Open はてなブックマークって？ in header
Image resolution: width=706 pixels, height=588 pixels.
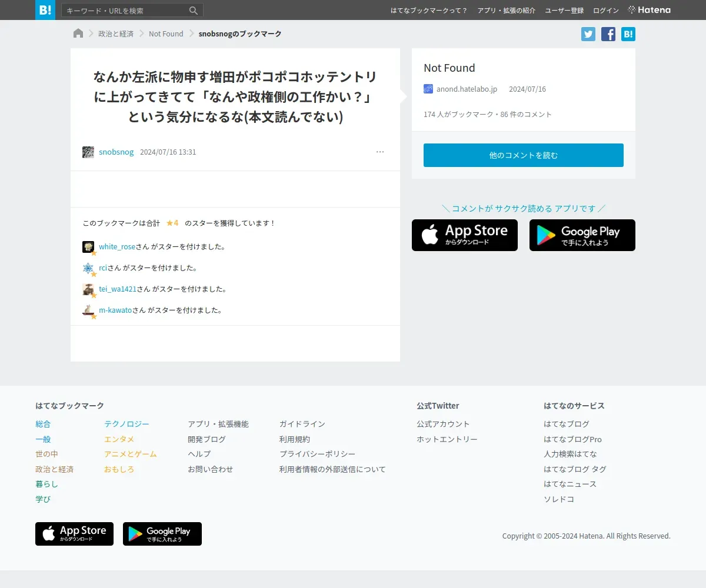click(x=429, y=11)
